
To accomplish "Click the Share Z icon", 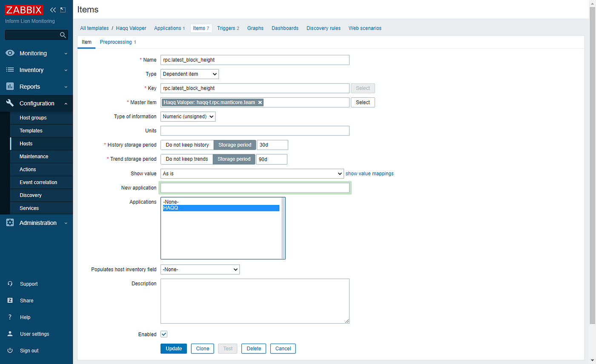I will pyautogui.click(x=10, y=301).
